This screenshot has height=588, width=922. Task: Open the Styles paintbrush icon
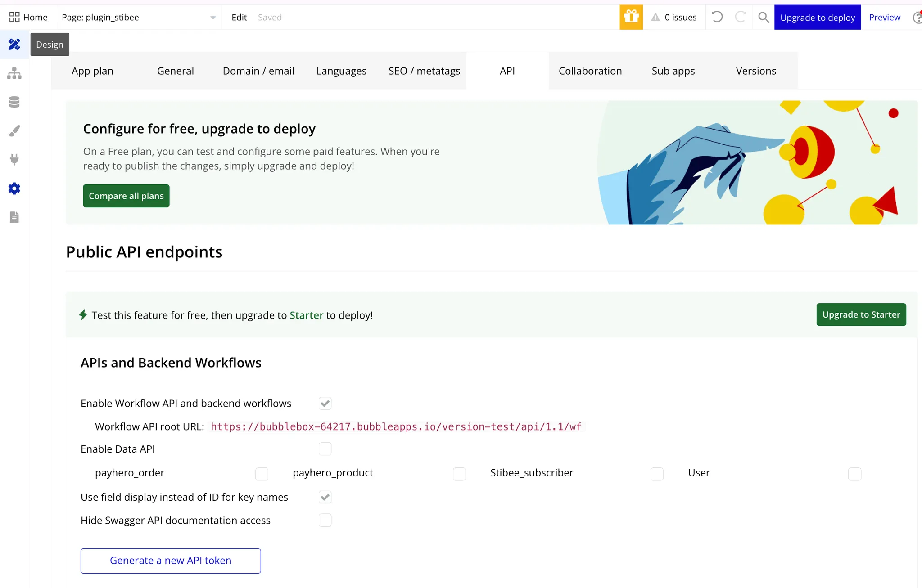pos(14,131)
